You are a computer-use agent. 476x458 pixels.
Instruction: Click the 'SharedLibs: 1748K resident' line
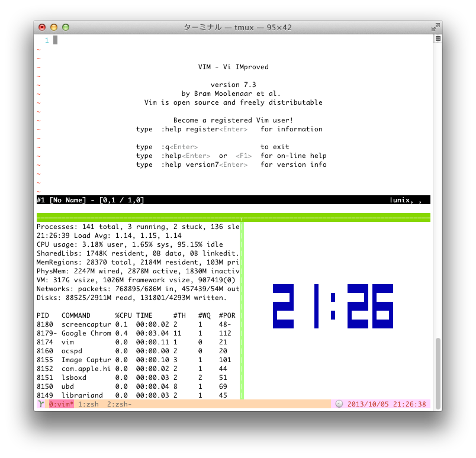click(138, 253)
